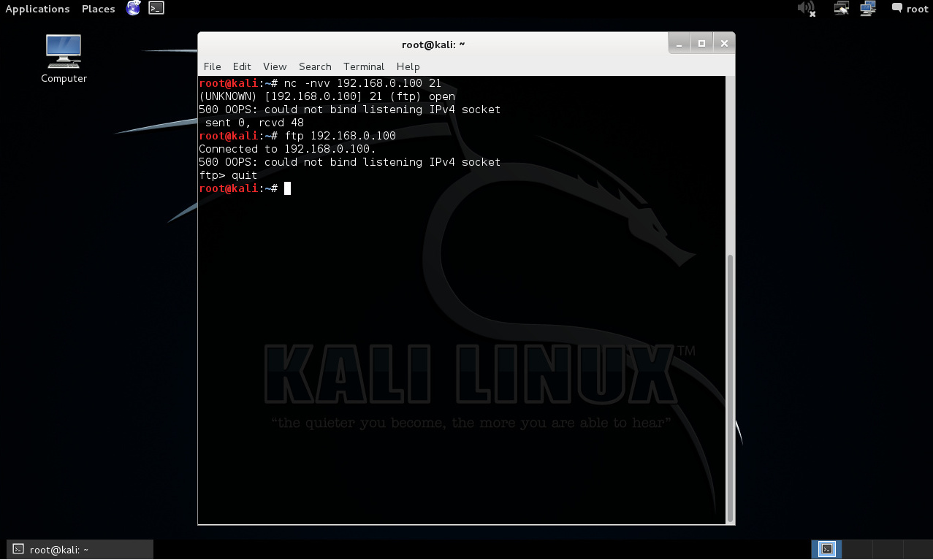
Task: Expand the Places menu
Action: point(98,9)
